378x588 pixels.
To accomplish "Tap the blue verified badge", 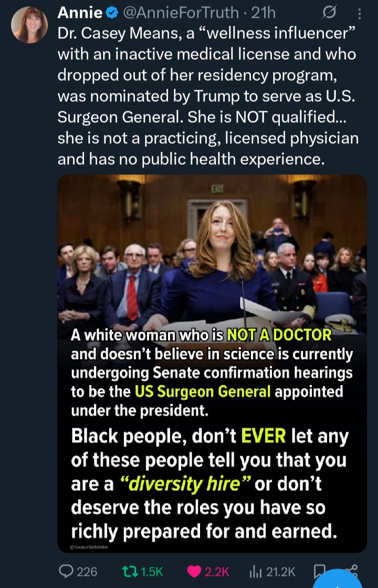I will 111,13.
